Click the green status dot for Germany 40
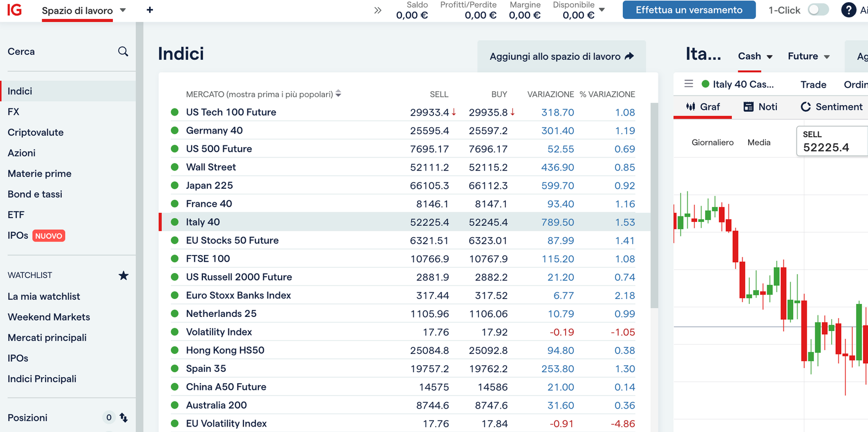Viewport: 868px width, 432px height. click(175, 130)
